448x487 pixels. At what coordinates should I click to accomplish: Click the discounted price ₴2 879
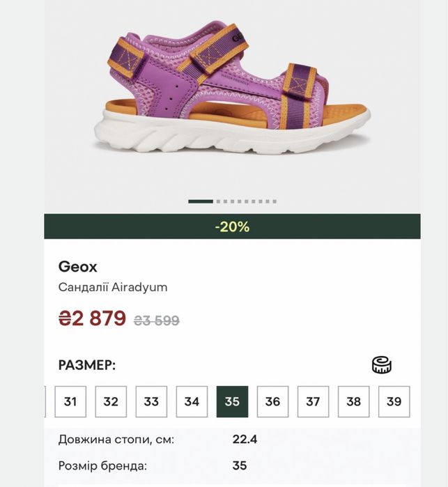(x=92, y=318)
